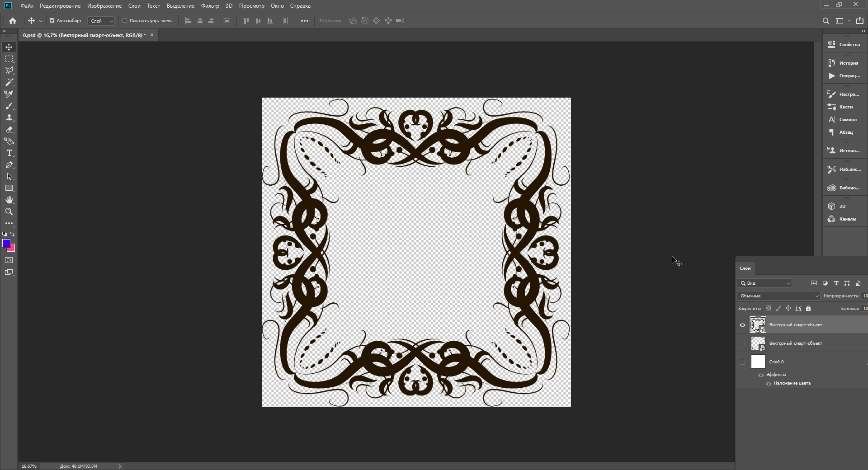This screenshot has width=868, height=470.
Task: Open the Каналы panel
Action: (x=844, y=219)
